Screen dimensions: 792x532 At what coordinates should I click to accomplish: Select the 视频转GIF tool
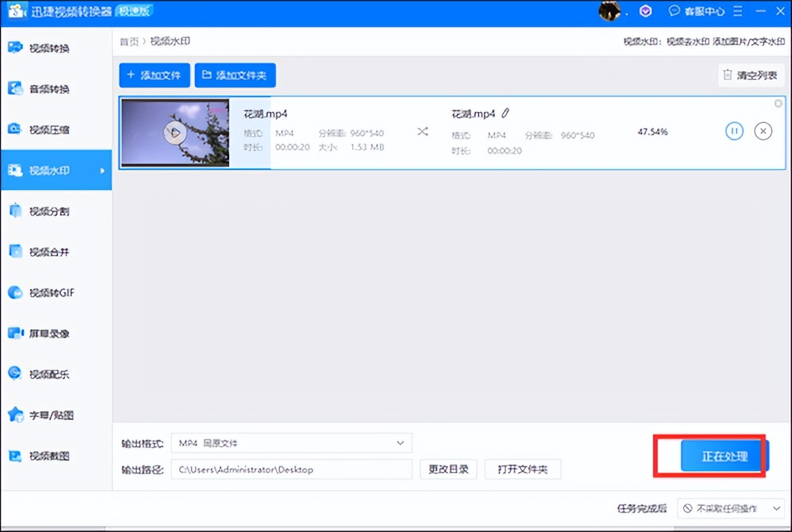pyautogui.click(x=51, y=293)
